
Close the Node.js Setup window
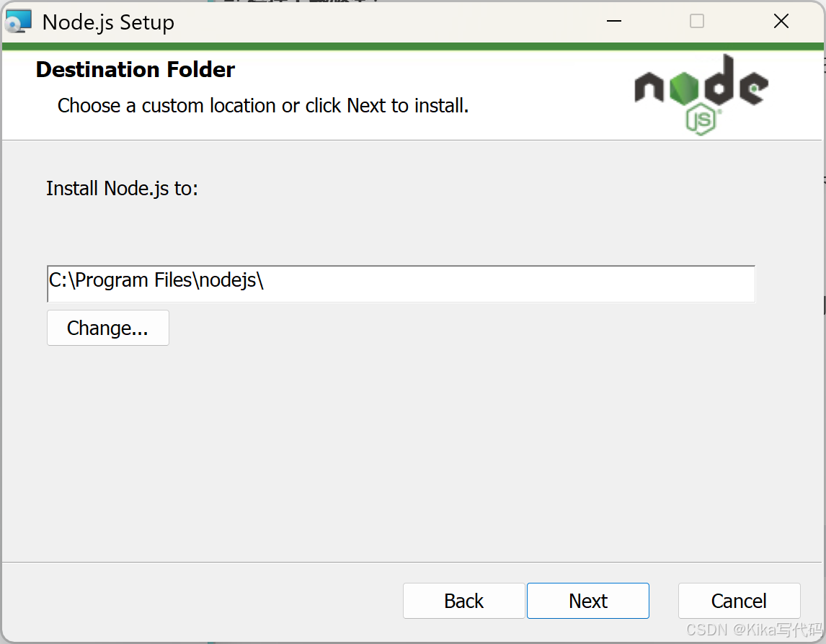pos(781,21)
